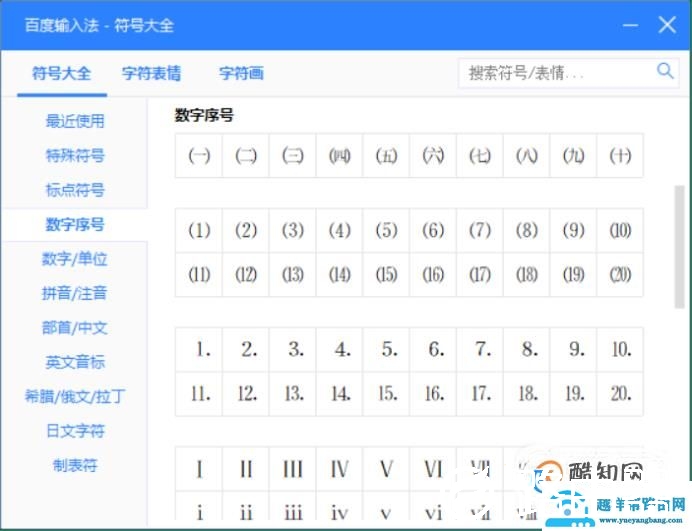
Task: Choose the uppercase Roman numeral Ⅵ
Action: [433, 469]
